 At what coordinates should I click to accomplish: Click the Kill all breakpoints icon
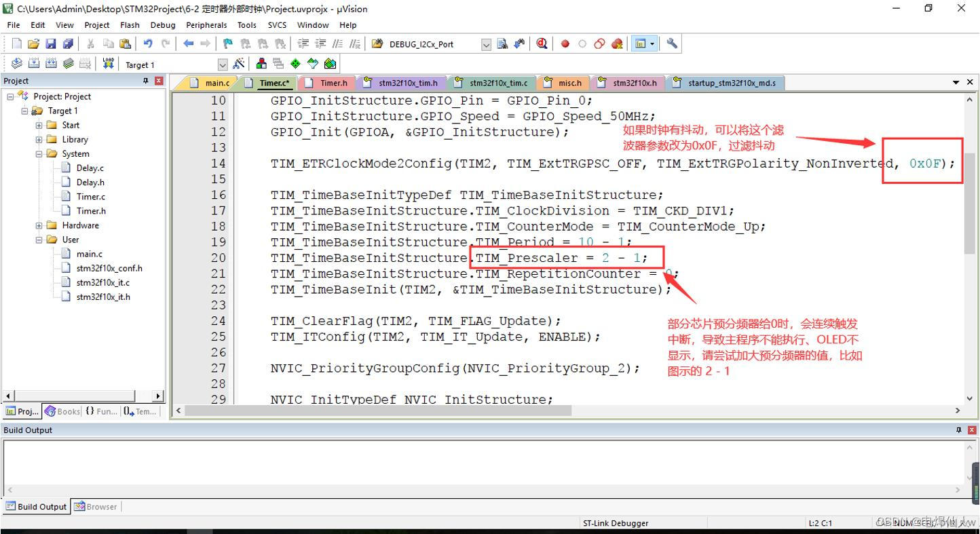[x=617, y=43]
